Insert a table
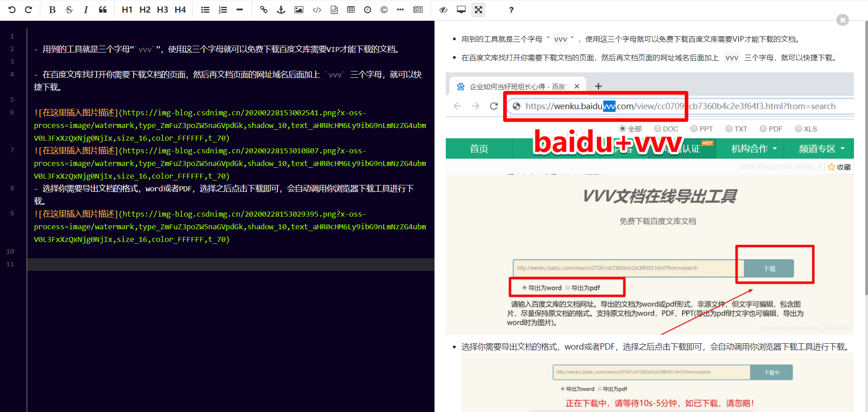 (351, 9)
